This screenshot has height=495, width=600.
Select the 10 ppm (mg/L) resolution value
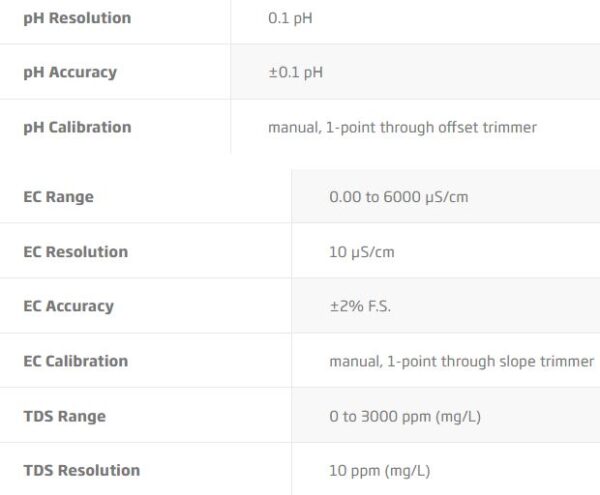[379, 470]
